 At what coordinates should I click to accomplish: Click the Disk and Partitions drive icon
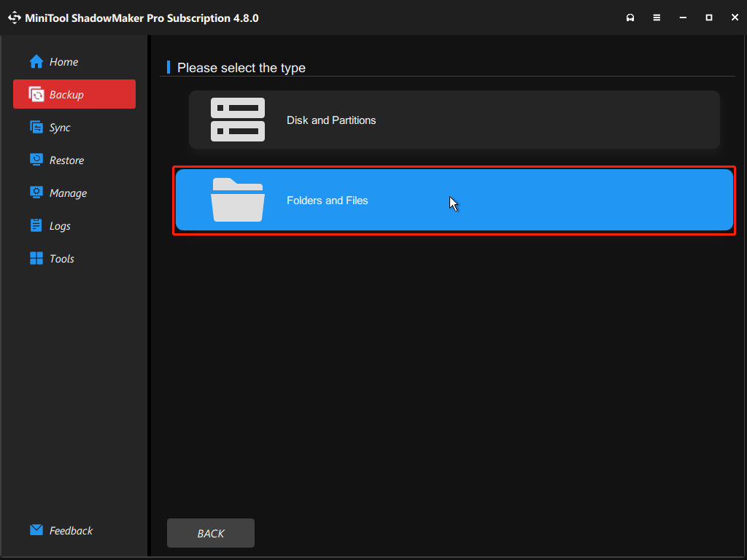click(238, 119)
